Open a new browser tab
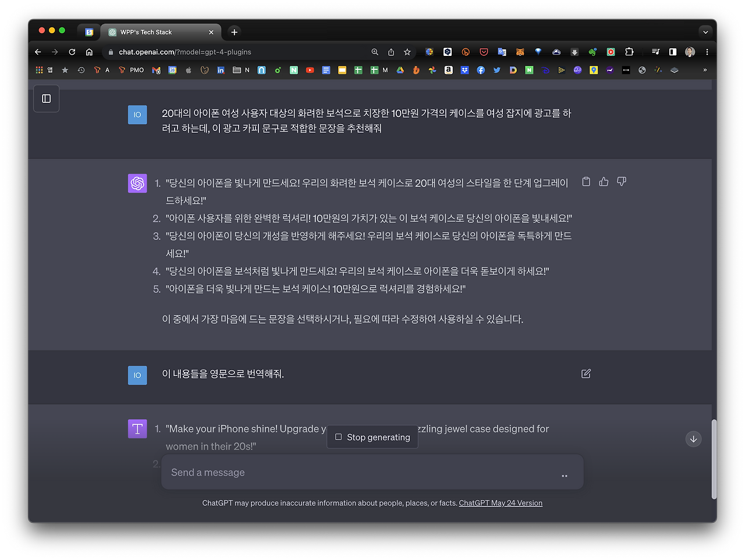The width and height of the screenshot is (745, 560). [x=233, y=32]
